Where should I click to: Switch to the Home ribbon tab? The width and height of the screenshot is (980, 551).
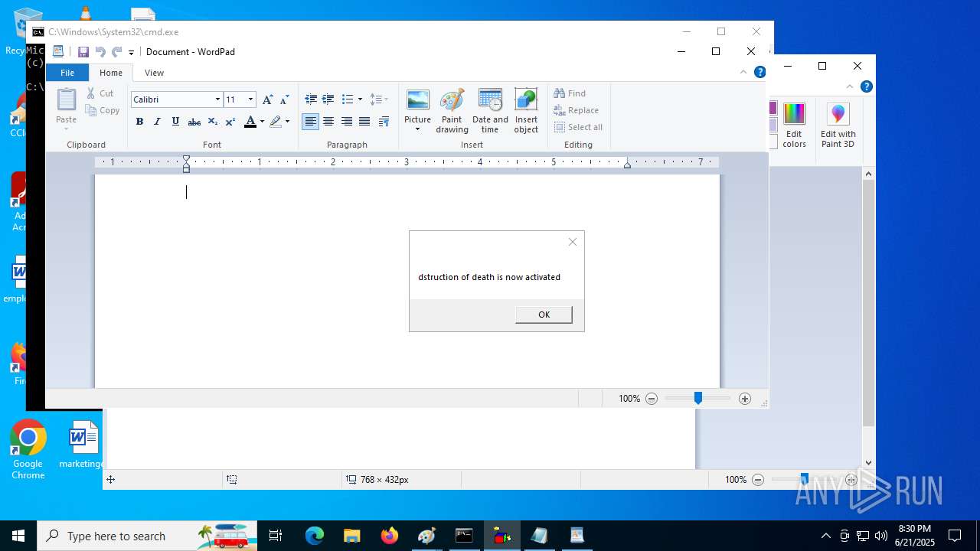[111, 73]
